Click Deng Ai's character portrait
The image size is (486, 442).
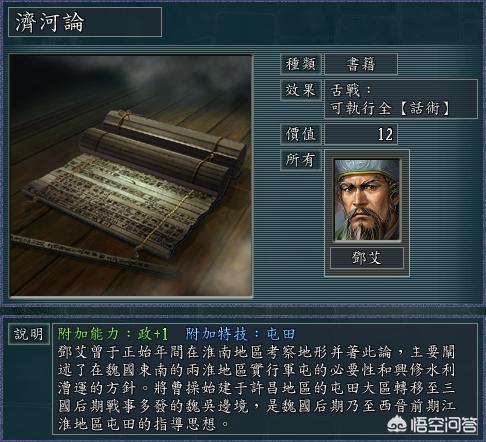click(367, 200)
